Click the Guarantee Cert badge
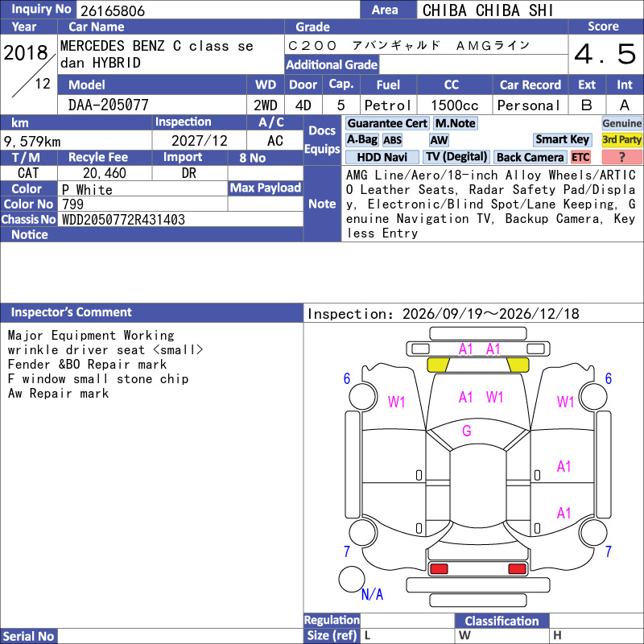644x644 pixels. [387, 123]
